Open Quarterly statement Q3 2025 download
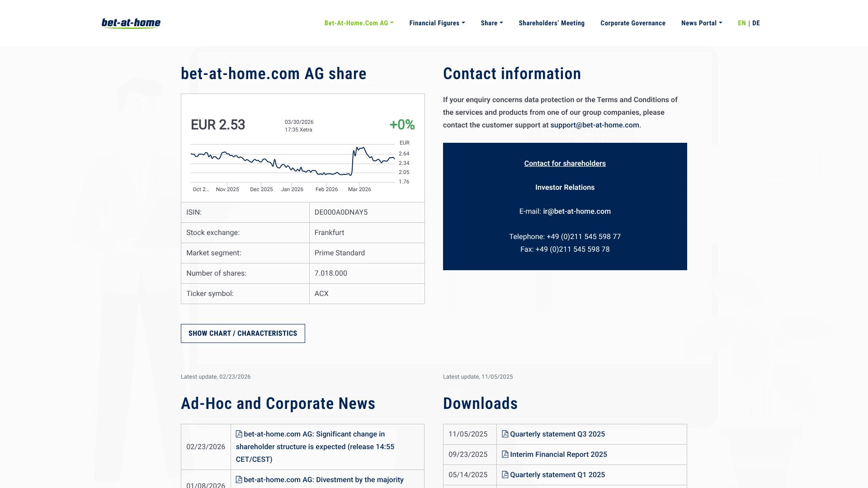Screen dimensions: 868x488 click(557, 434)
